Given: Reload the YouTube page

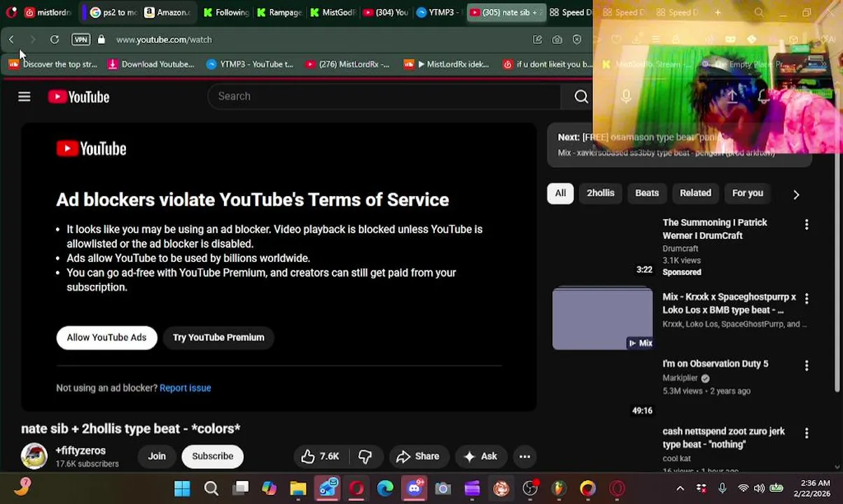Looking at the screenshot, I should [x=54, y=40].
